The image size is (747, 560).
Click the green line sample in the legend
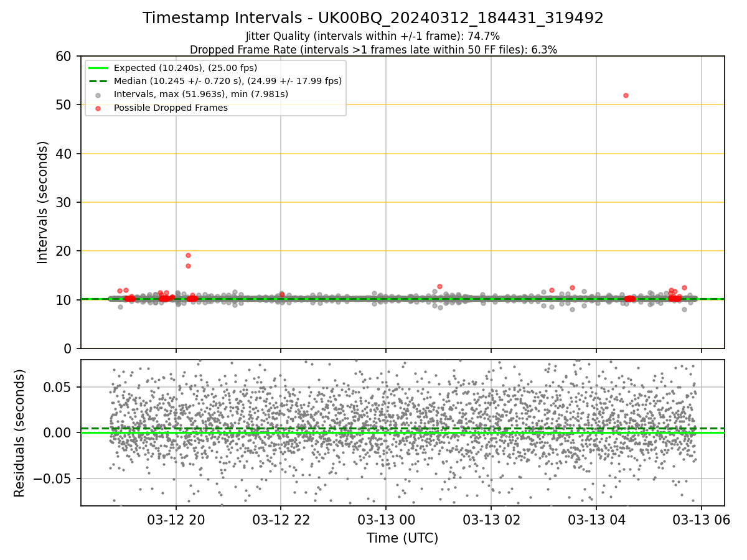tap(98, 68)
